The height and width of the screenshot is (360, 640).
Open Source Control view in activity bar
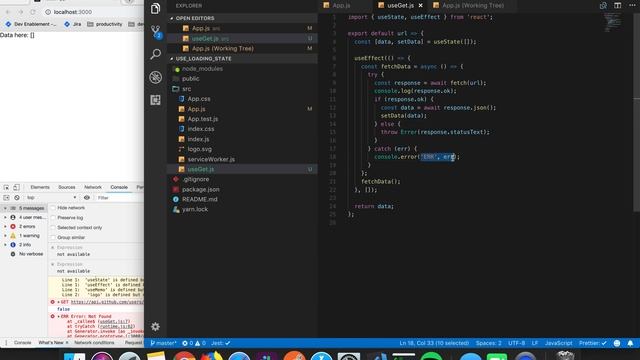coord(156,31)
